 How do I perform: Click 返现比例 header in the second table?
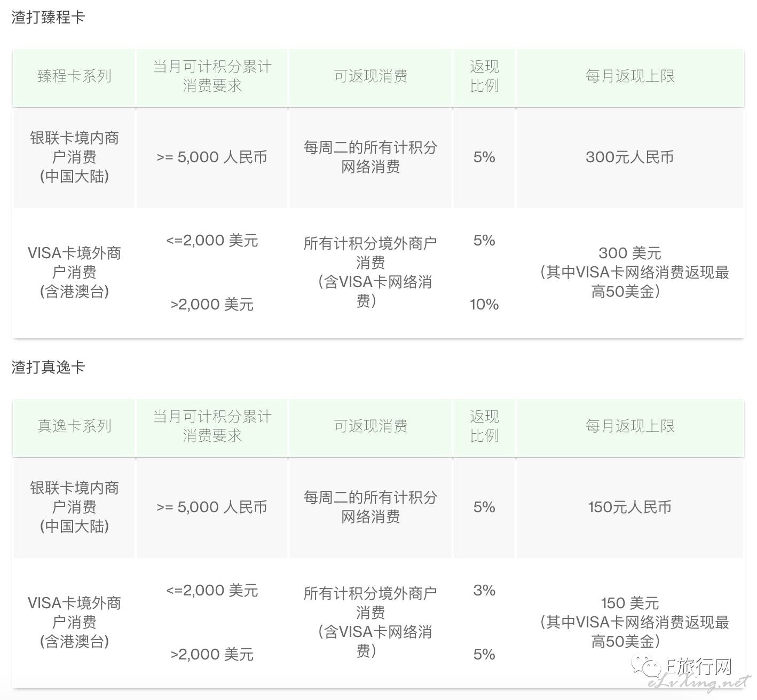click(484, 426)
